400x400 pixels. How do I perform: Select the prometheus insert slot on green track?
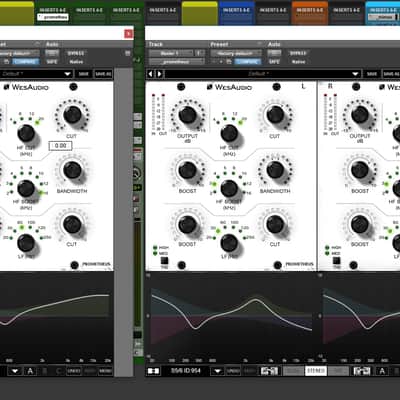coord(53,17)
